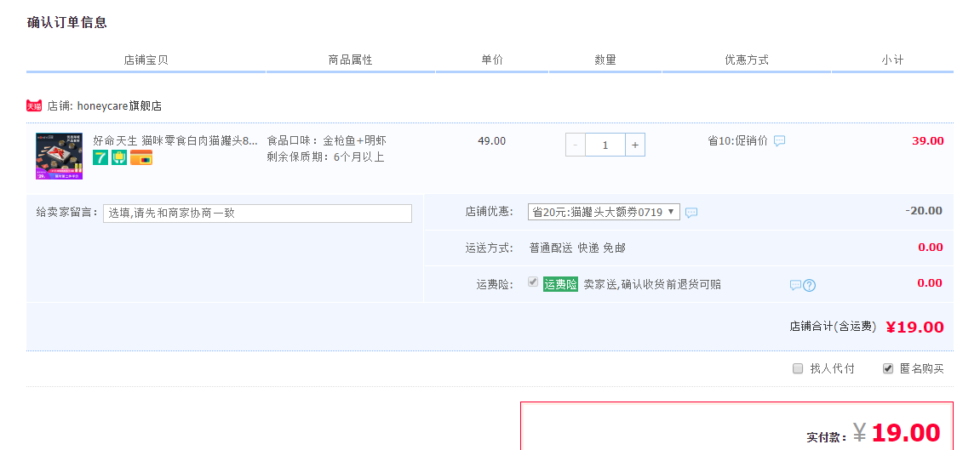The height and width of the screenshot is (450, 980).
Task: Click the quantity input field
Action: [605, 145]
